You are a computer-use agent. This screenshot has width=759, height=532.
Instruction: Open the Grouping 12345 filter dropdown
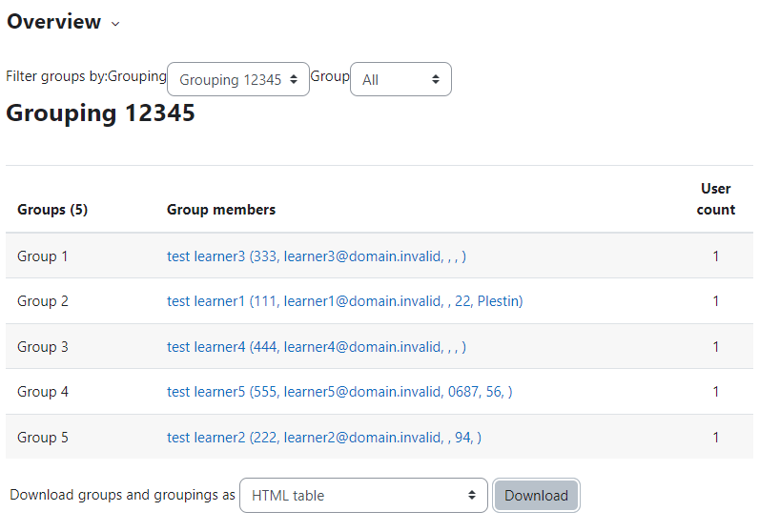238,79
